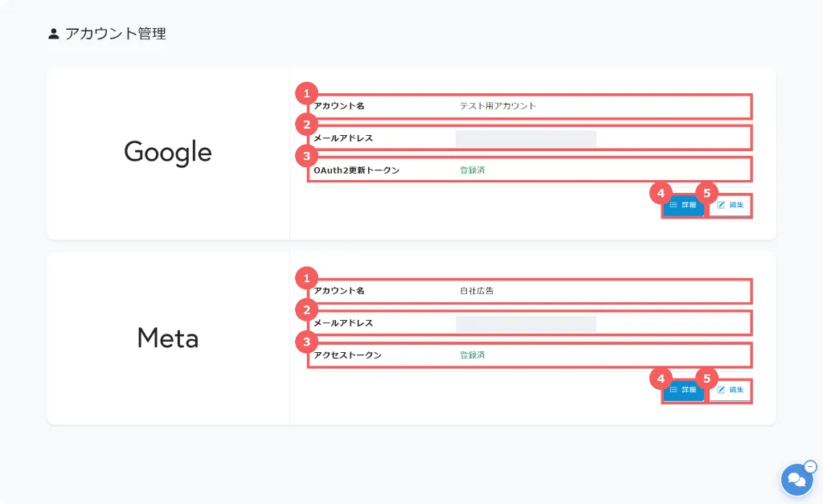Open 詳細 for the Google account

[x=683, y=205]
